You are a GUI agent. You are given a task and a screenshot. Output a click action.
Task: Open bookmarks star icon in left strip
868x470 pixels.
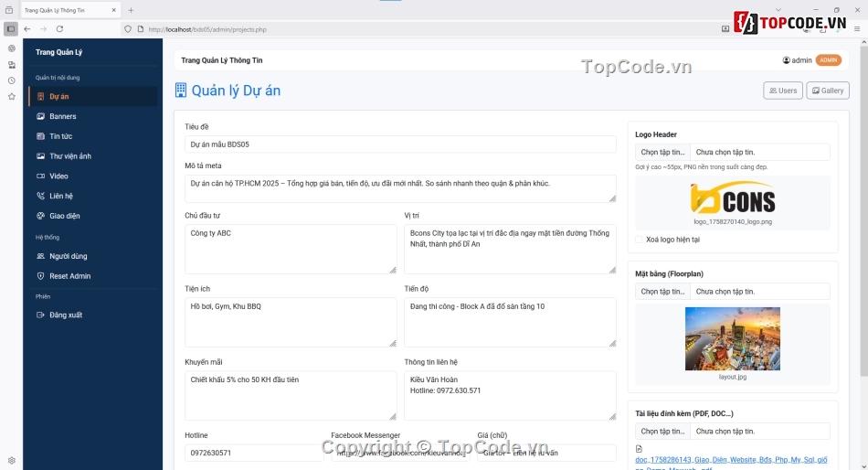tap(12, 97)
